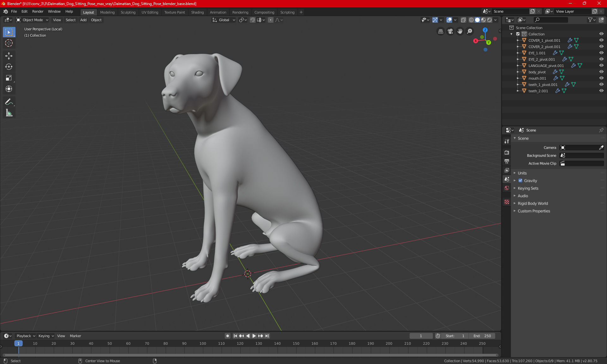Activate the Annotate pencil tool
Viewport: 607px width, 364px height.
point(9,102)
